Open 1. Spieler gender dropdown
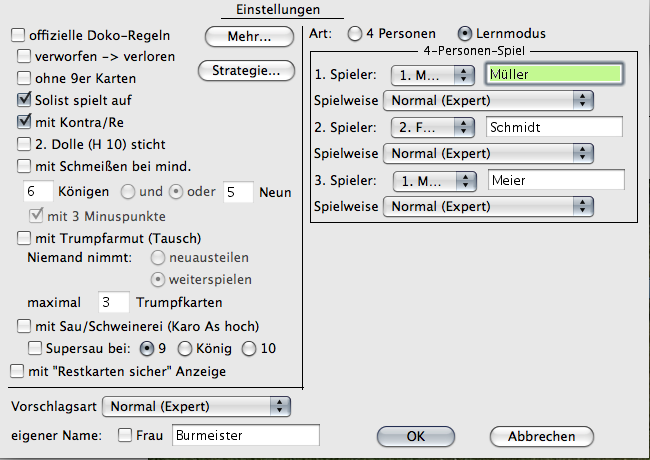The width and height of the screenshot is (650, 460). [x=433, y=75]
